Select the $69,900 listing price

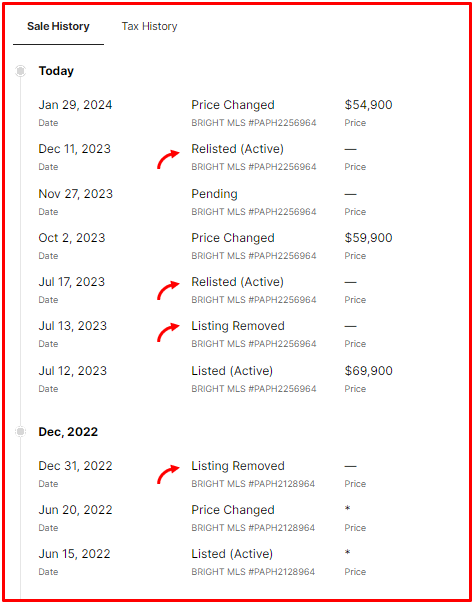click(368, 371)
